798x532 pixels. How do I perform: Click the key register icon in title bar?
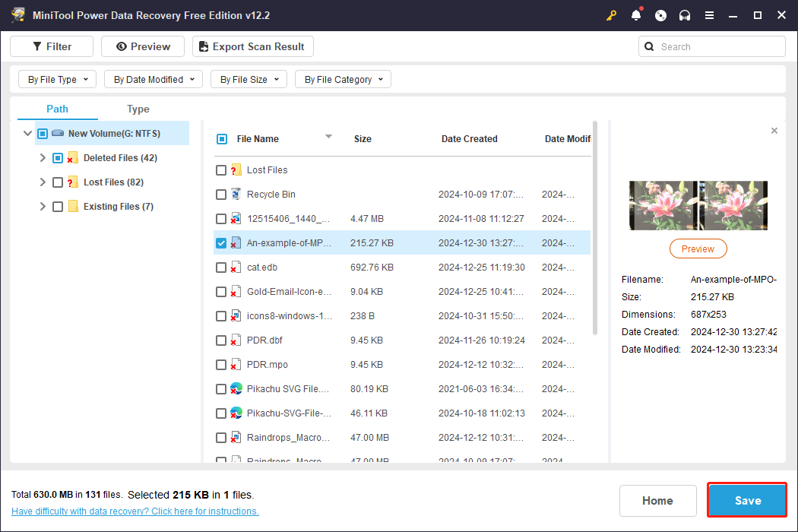click(x=611, y=15)
